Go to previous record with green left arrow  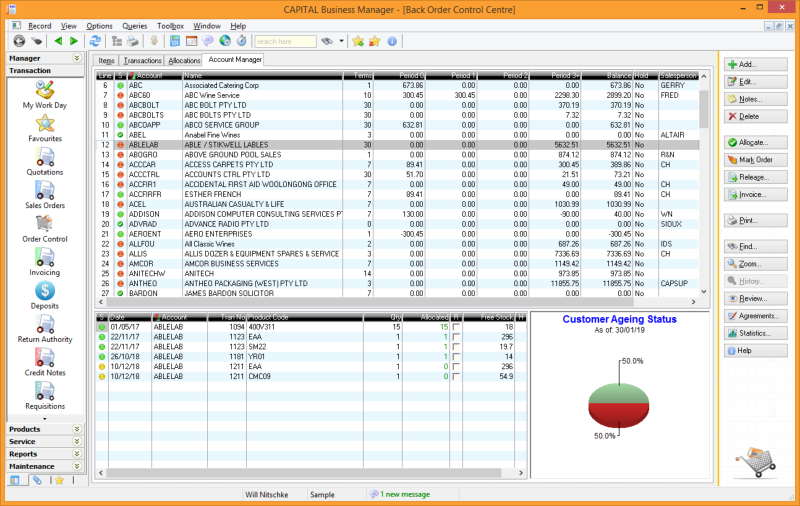58,41
